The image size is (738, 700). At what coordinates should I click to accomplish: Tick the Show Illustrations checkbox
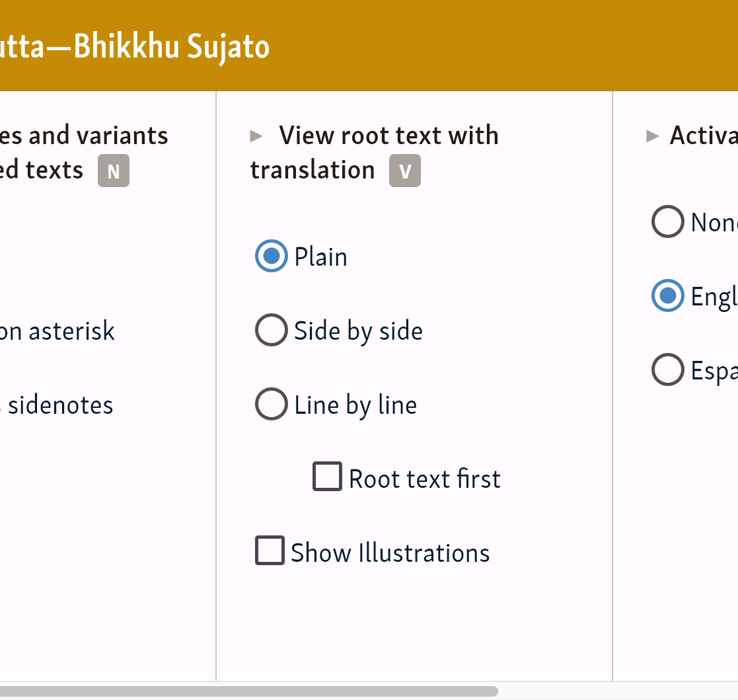[x=270, y=551]
